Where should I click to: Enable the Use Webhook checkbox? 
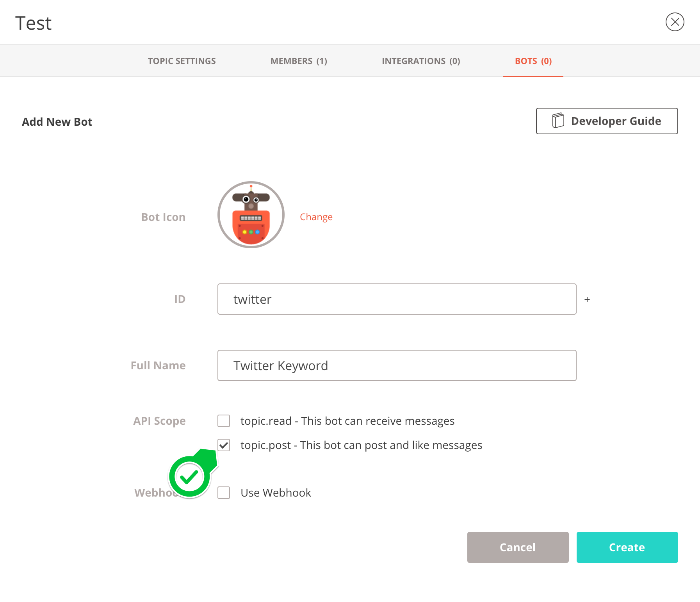coord(224,493)
